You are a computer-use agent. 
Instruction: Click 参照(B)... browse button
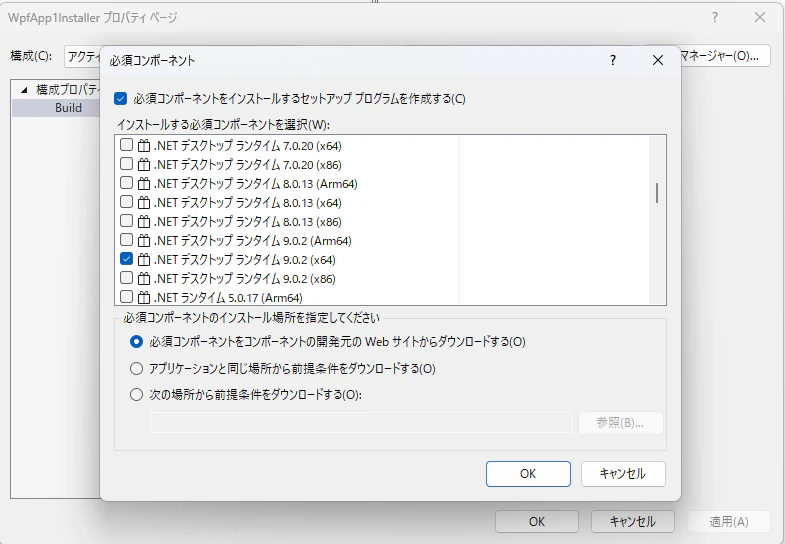click(621, 423)
